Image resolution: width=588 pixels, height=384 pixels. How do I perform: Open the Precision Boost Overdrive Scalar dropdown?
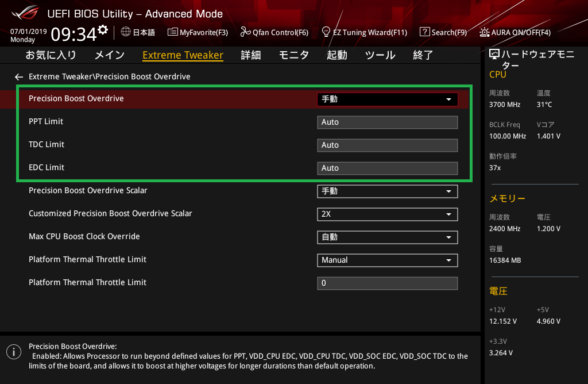(x=387, y=191)
